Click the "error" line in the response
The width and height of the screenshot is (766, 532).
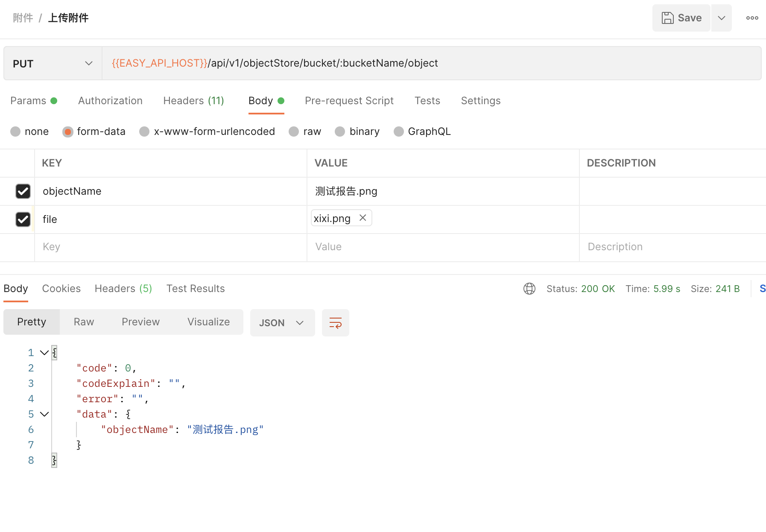(x=113, y=399)
